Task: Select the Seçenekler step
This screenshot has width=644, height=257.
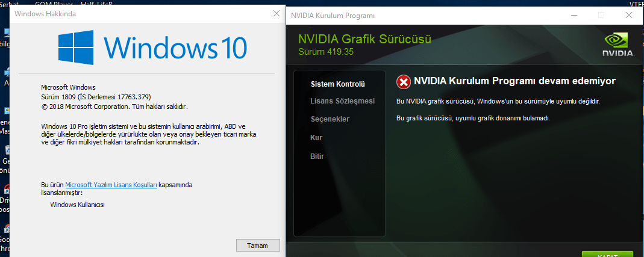Action: click(330, 119)
